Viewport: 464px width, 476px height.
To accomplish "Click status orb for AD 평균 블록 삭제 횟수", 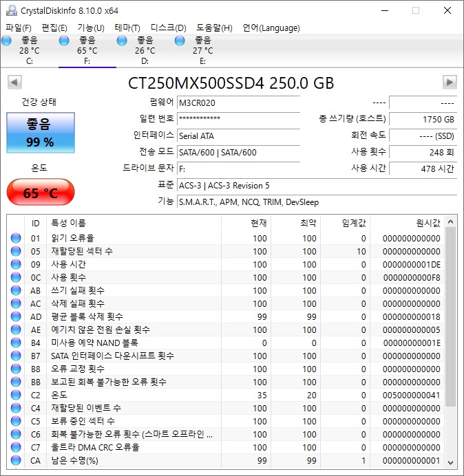I will click(16, 316).
